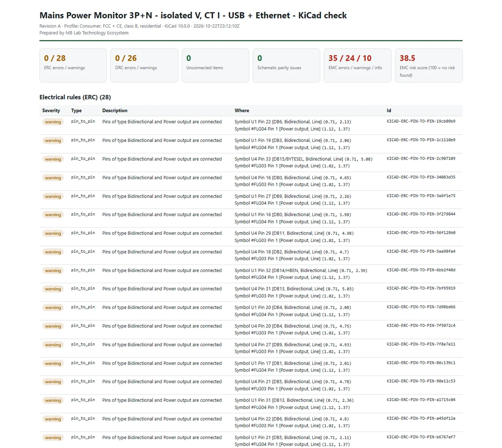Click ID KICAD-ERC-PIN-TO-PIN-3a6f1e75

421,196
